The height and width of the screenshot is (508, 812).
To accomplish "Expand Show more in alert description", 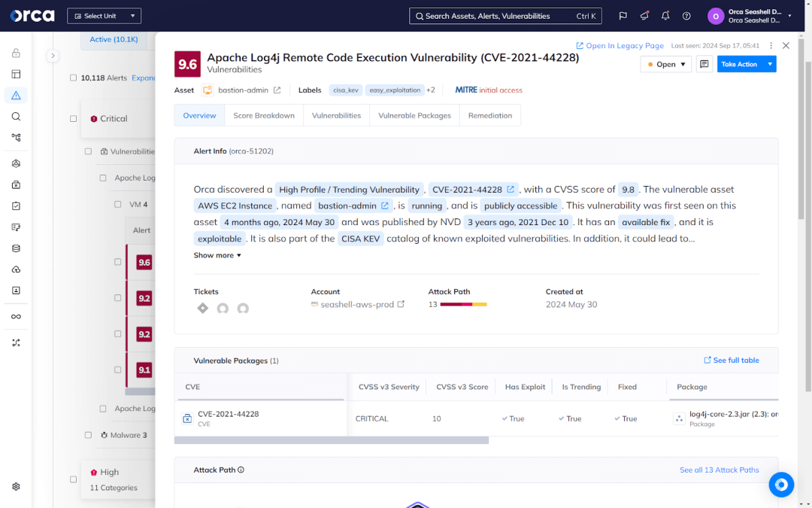I will (x=217, y=255).
